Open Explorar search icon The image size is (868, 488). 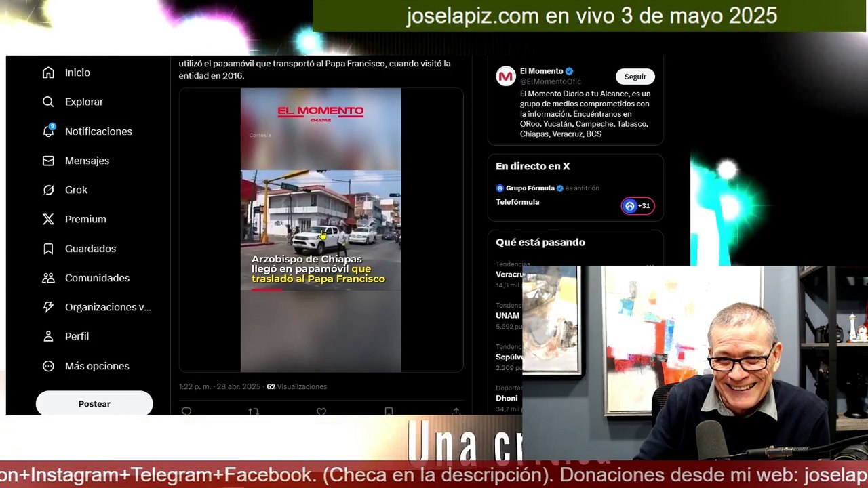tap(48, 102)
